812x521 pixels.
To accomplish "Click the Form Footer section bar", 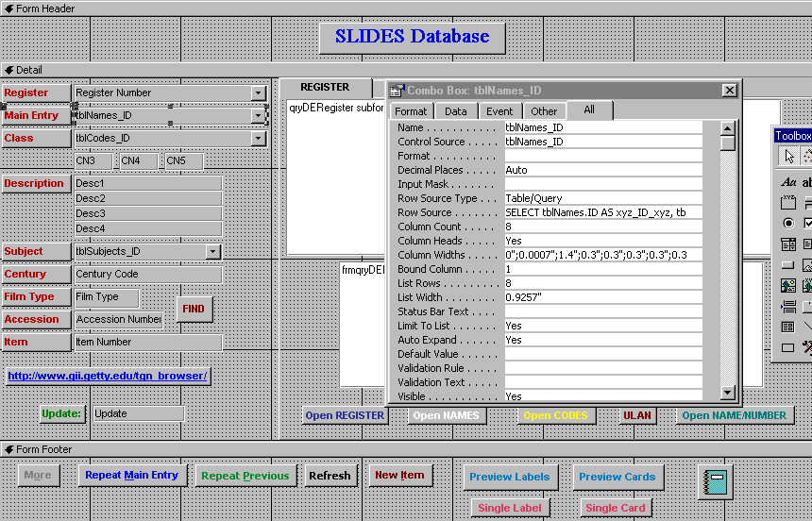I will (x=406, y=449).
